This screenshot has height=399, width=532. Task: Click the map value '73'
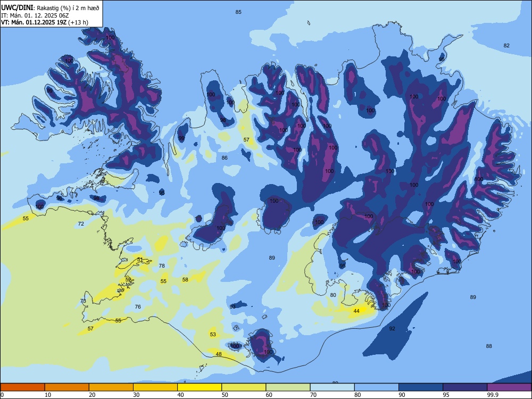(83, 301)
